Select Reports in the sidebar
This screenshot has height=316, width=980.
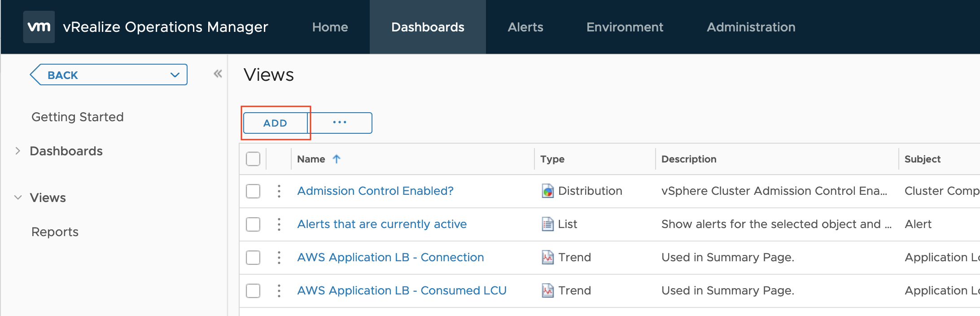[55, 232]
